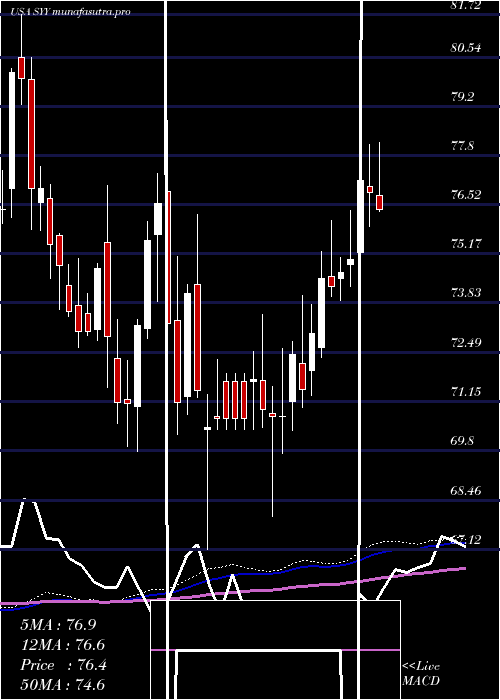Click the '<<Live MACD' label
500x700 pixels.
tap(421, 673)
